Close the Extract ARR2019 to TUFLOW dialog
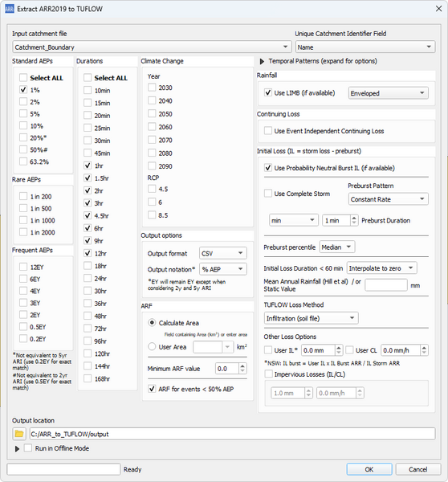 click(x=438, y=9)
